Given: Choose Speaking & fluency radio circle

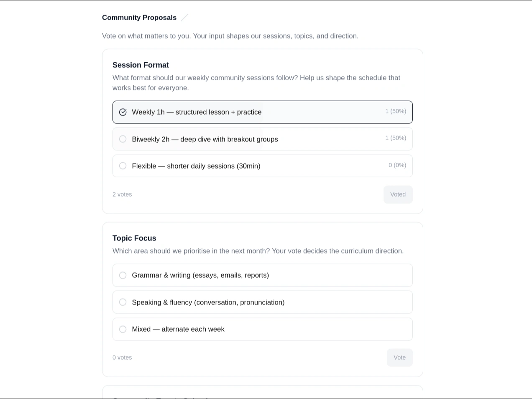Looking at the screenshot, I should pos(123,302).
